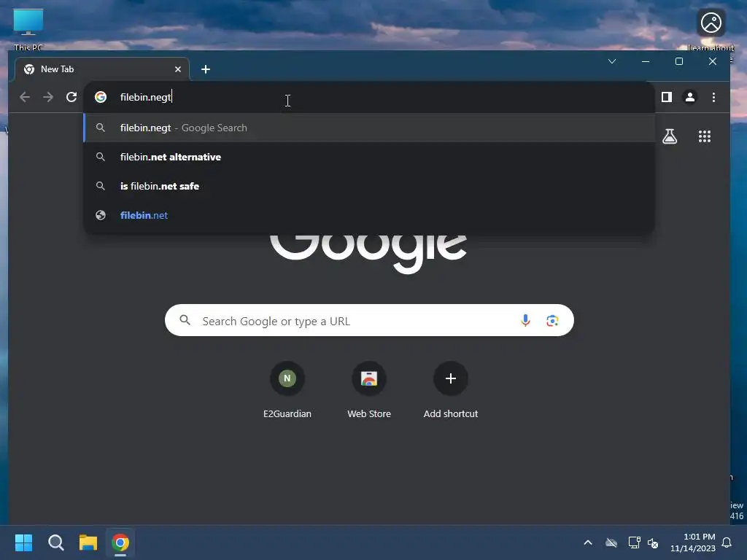Open the filebin.net URL suggestion
This screenshot has height=560, width=747.
click(x=368, y=215)
